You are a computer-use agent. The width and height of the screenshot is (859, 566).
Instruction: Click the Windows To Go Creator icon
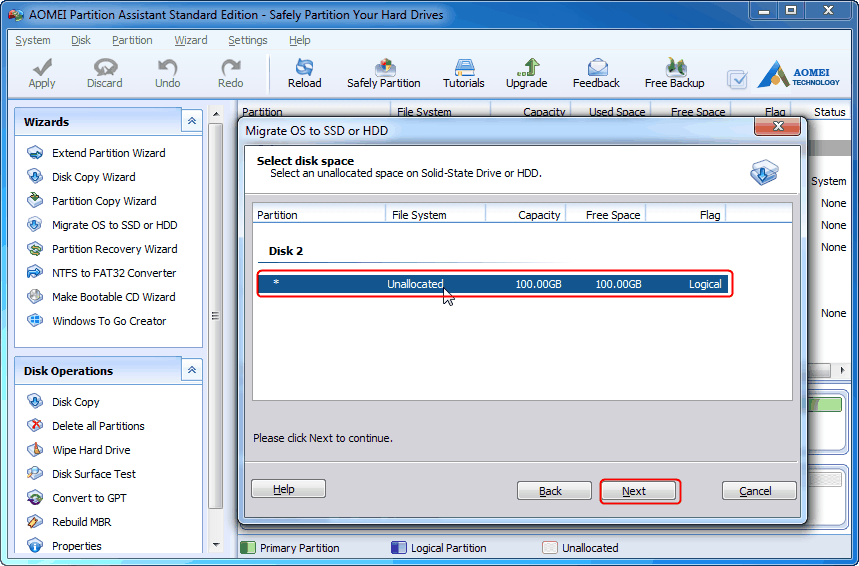tap(35, 321)
